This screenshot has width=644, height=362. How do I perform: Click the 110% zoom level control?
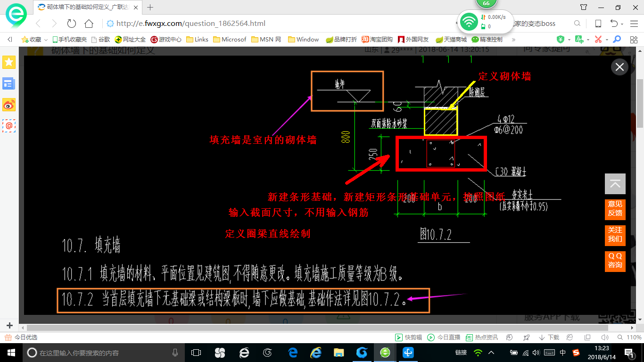[629, 337]
